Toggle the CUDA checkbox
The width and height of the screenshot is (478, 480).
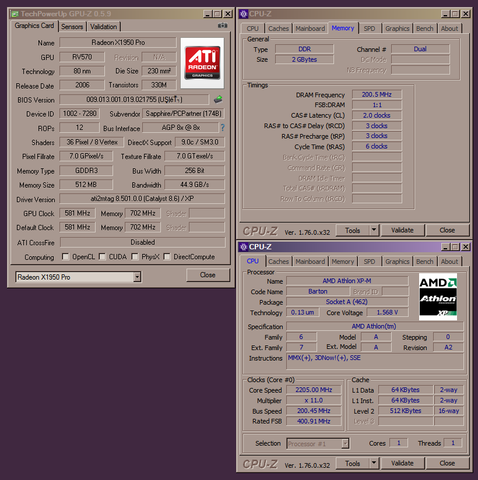point(102,257)
